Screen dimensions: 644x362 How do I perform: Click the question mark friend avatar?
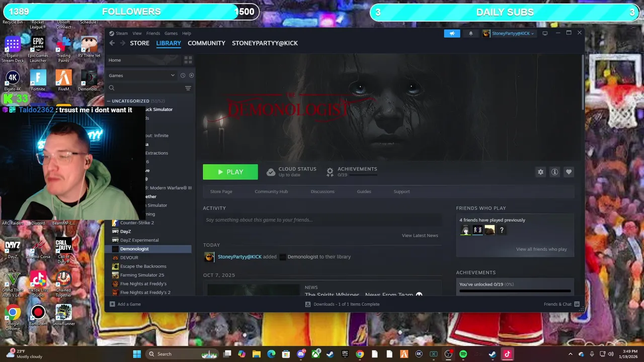coord(502,230)
